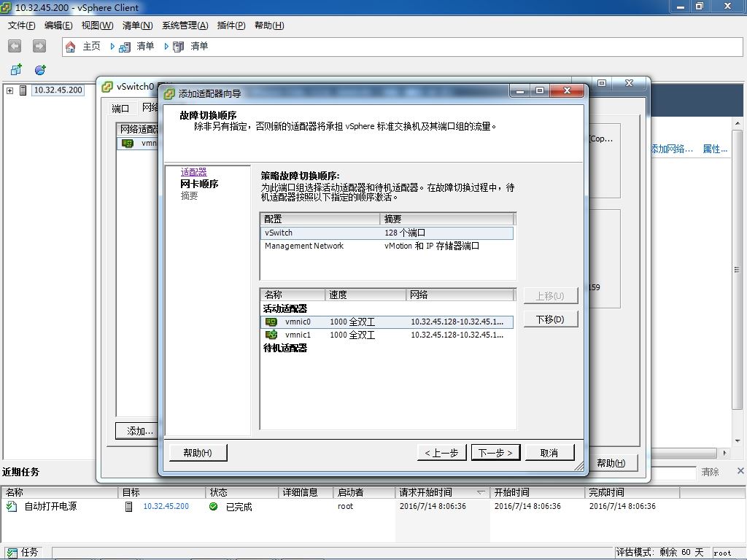Viewport: 747px width, 560px height.
Task: Expand the 10.32.45.200 tree node
Action: (10, 90)
